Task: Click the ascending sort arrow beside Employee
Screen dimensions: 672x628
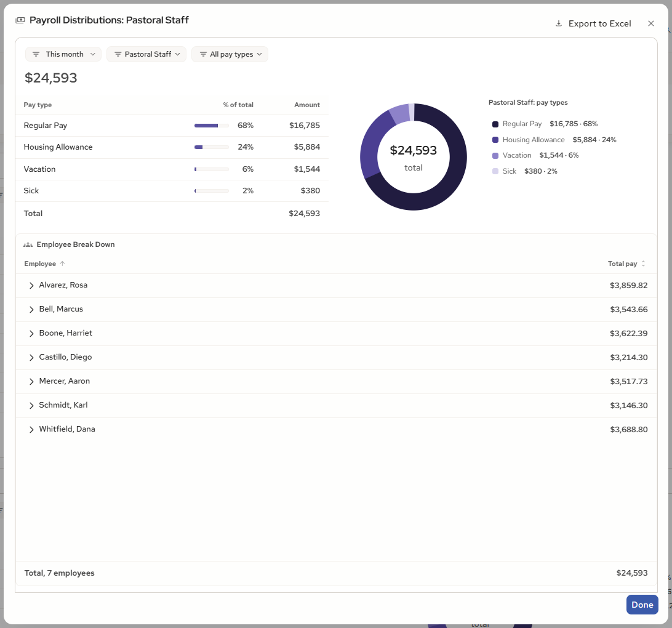Action: pos(63,264)
